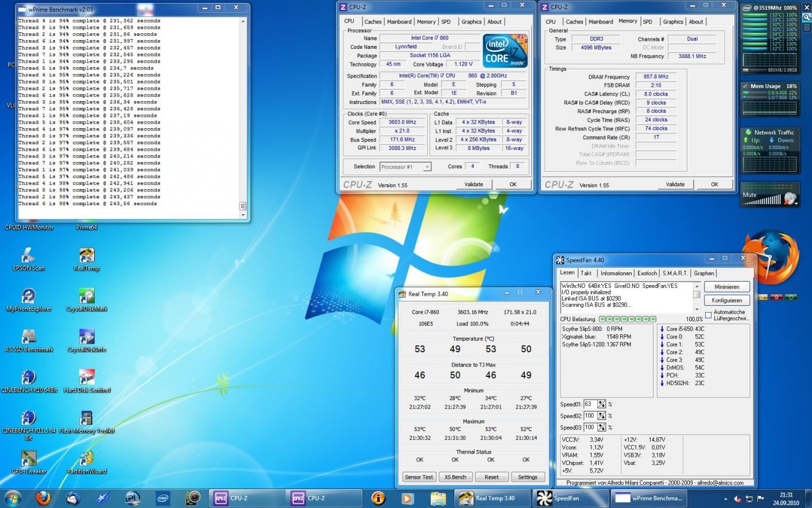Open Flash Memory Toolkit icon
Viewport: 812px width, 508px height.
(87, 422)
